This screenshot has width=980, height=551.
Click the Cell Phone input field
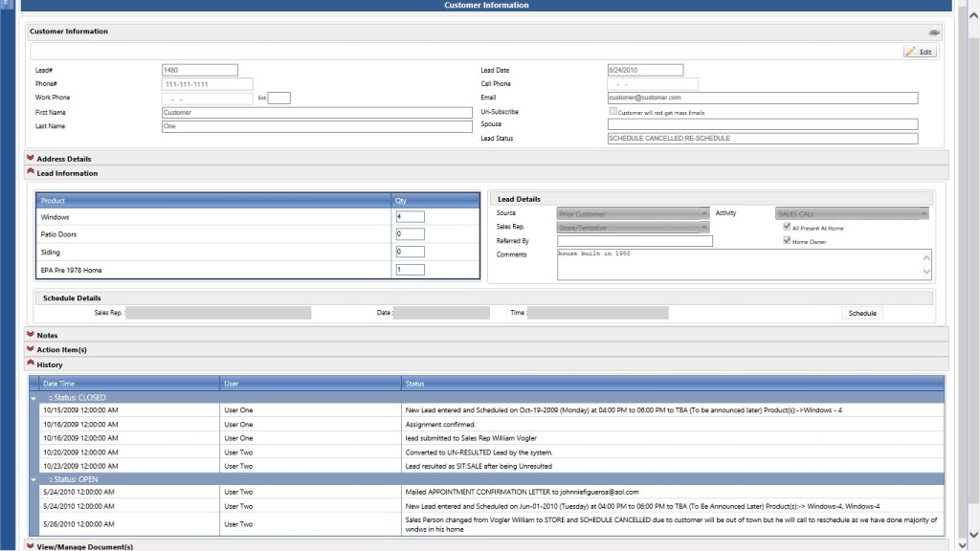[x=653, y=84]
